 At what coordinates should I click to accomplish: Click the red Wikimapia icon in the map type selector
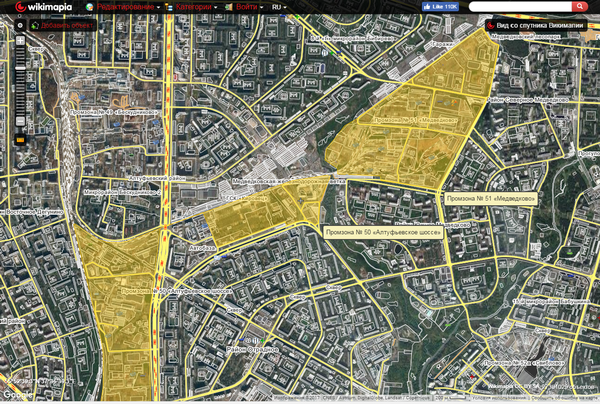tap(488, 25)
